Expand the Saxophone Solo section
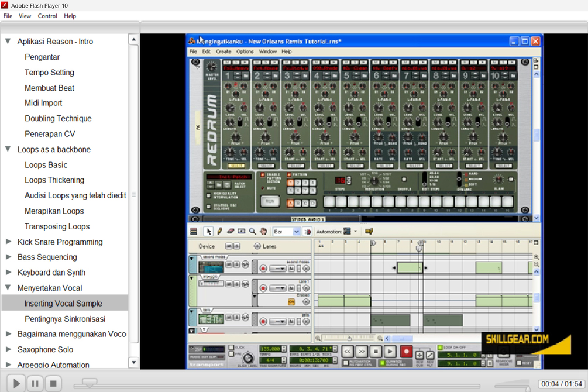This screenshot has height=392, width=588. pos(8,349)
